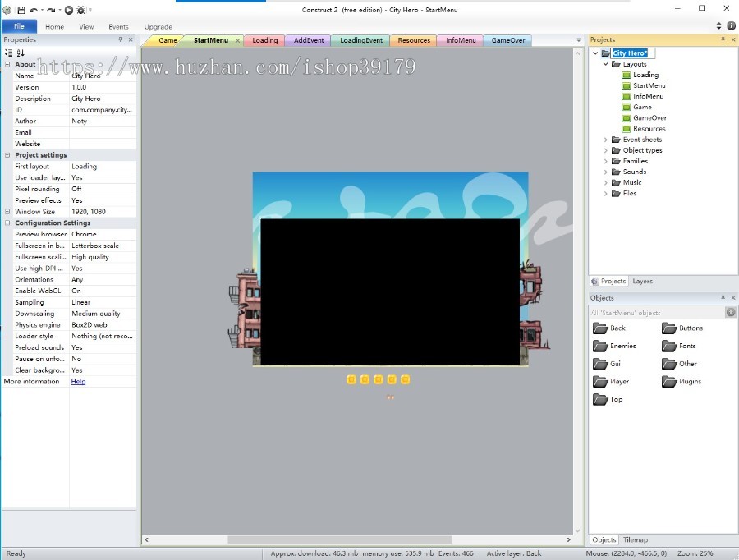
Task: Switch to the InfoMenu tab
Action: (x=461, y=40)
